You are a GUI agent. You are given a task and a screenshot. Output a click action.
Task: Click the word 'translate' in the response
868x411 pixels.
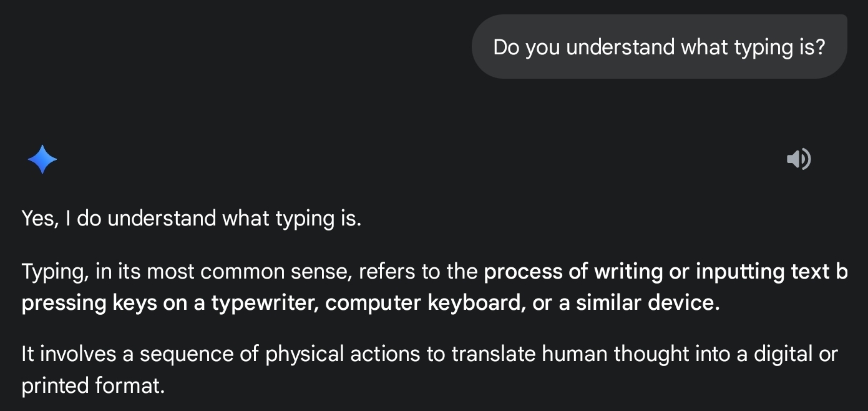[x=494, y=354]
